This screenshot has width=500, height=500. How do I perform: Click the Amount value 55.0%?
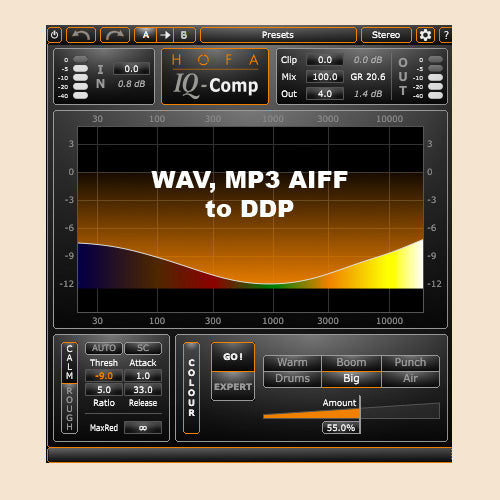click(x=341, y=428)
